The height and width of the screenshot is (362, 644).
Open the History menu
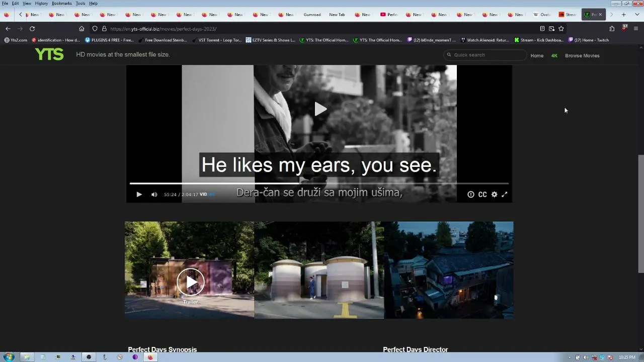tap(41, 4)
